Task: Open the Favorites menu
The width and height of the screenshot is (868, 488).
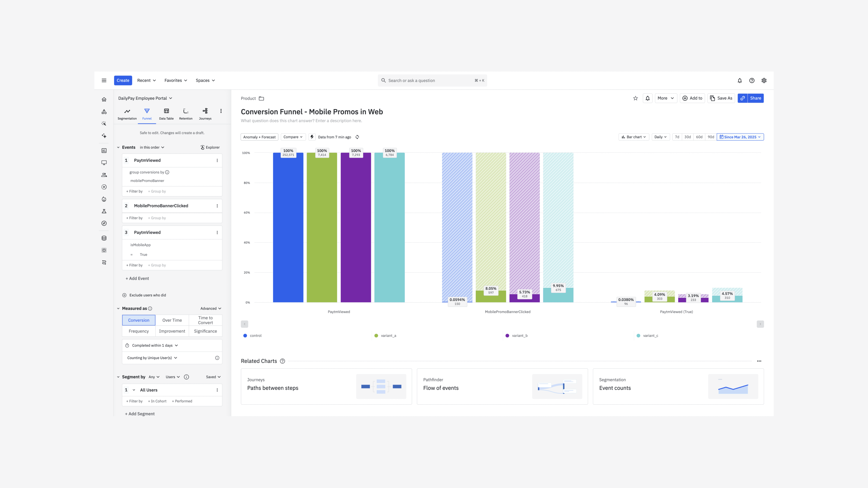Action: click(176, 80)
